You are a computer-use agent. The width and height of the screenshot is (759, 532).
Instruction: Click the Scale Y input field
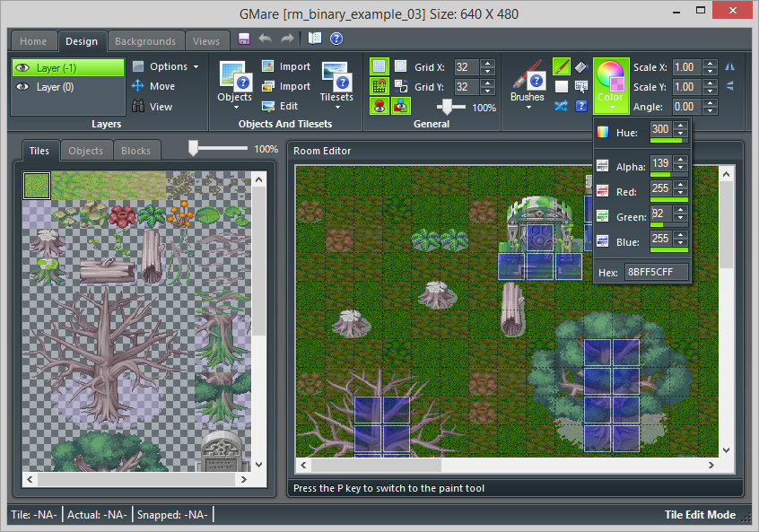687,87
